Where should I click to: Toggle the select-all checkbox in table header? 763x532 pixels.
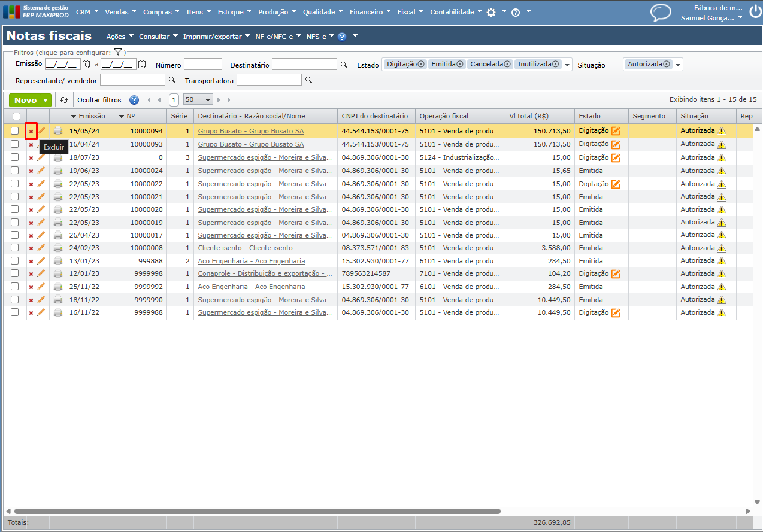pyautogui.click(x=16, y=117)
